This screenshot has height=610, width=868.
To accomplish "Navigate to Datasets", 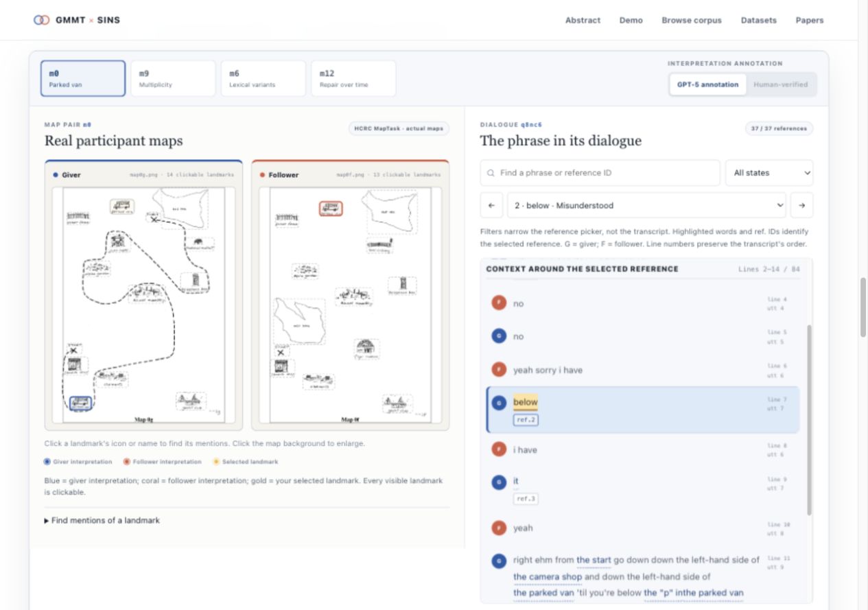I will [x=759, y=20].
